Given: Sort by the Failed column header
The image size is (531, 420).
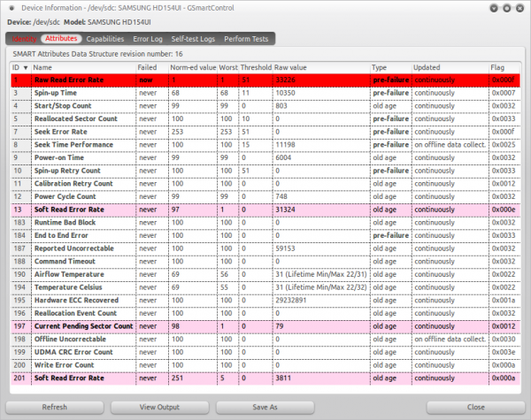Looking at the screenshot, I should 152,67.
